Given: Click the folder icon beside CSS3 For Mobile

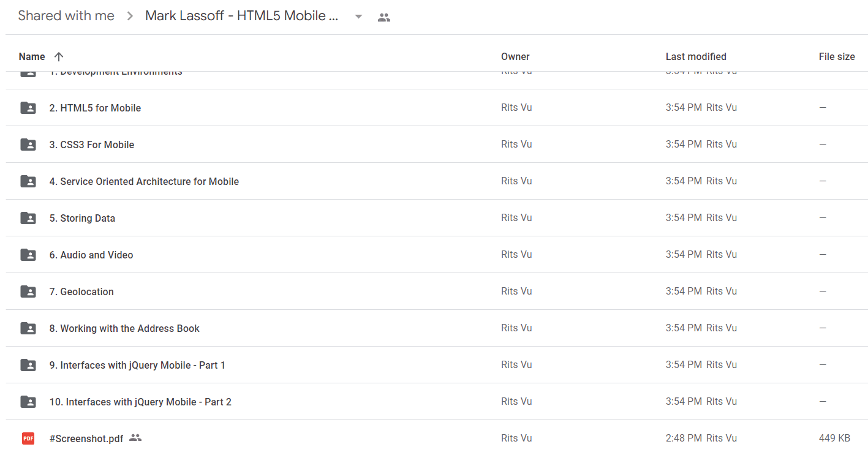Looking at the screenshot, I should (28, 145).
